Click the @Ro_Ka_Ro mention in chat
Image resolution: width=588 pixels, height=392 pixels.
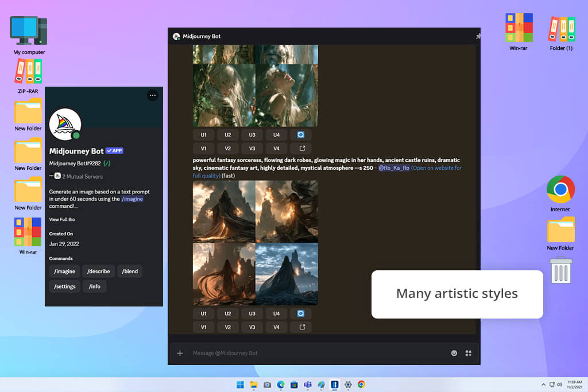click(394, 168)
